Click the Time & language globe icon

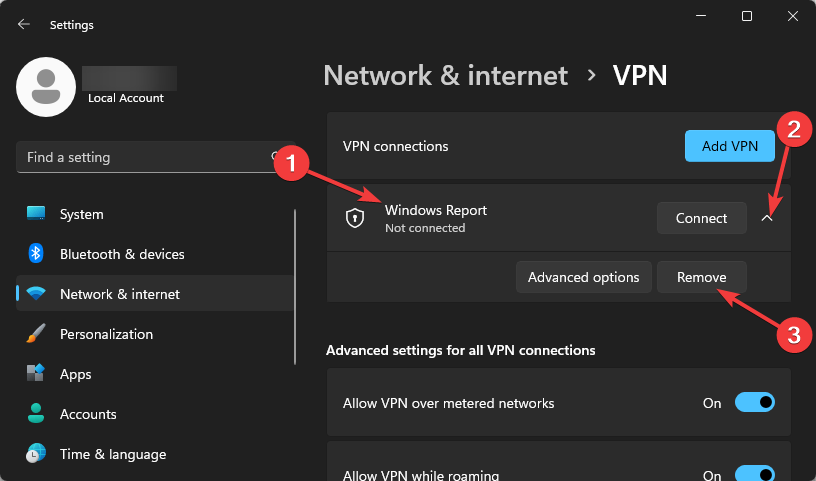pos(37,454)
